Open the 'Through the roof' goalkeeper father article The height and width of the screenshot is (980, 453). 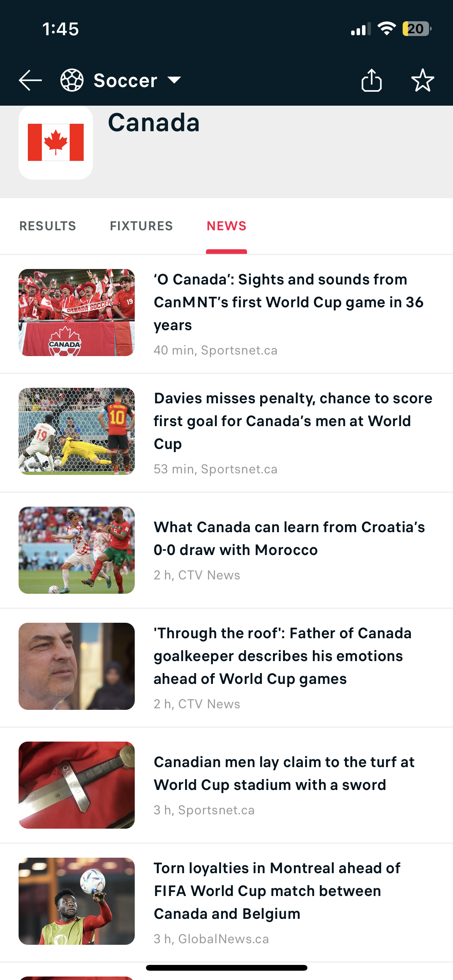coord(282,656)
